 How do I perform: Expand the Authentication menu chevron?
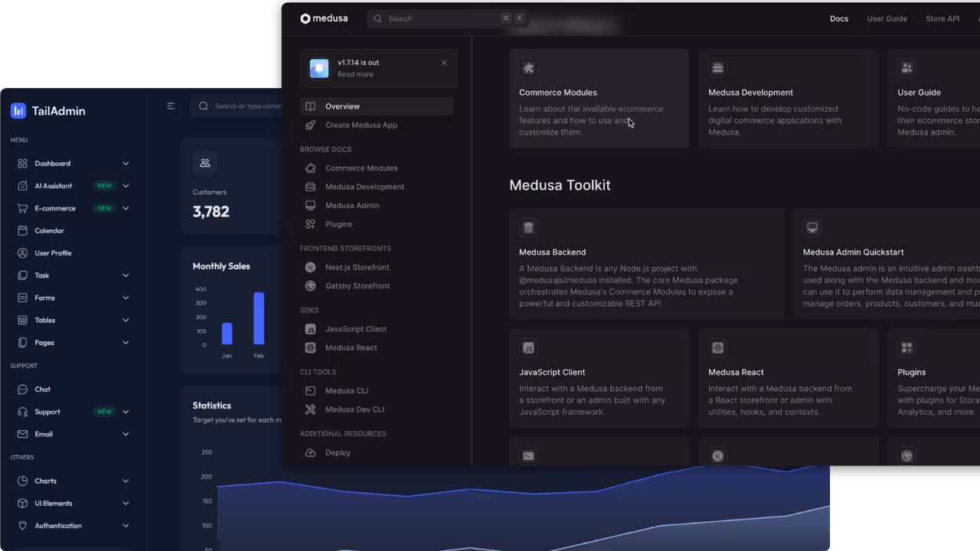click(x=126, y=526)
